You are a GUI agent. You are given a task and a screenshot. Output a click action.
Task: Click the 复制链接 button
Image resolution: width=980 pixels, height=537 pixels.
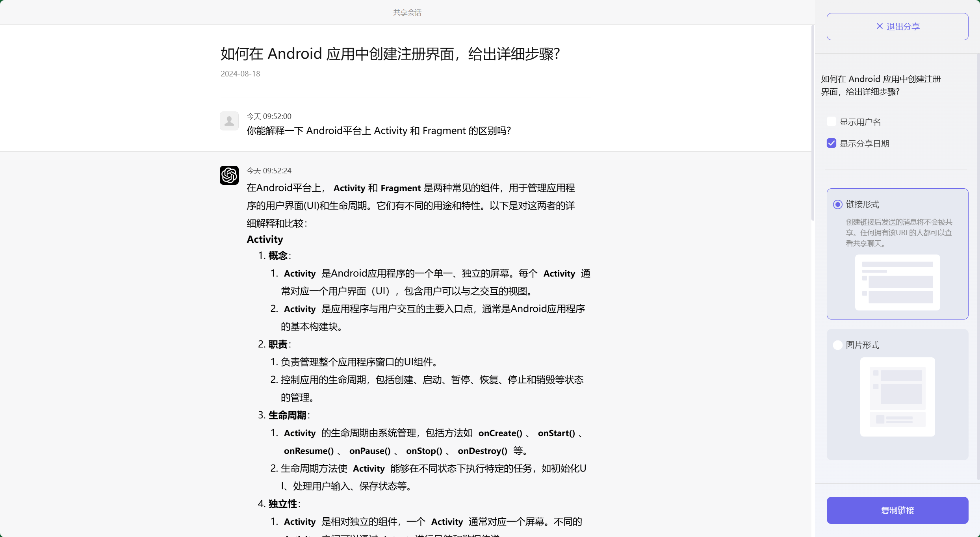tap(897, 510)
